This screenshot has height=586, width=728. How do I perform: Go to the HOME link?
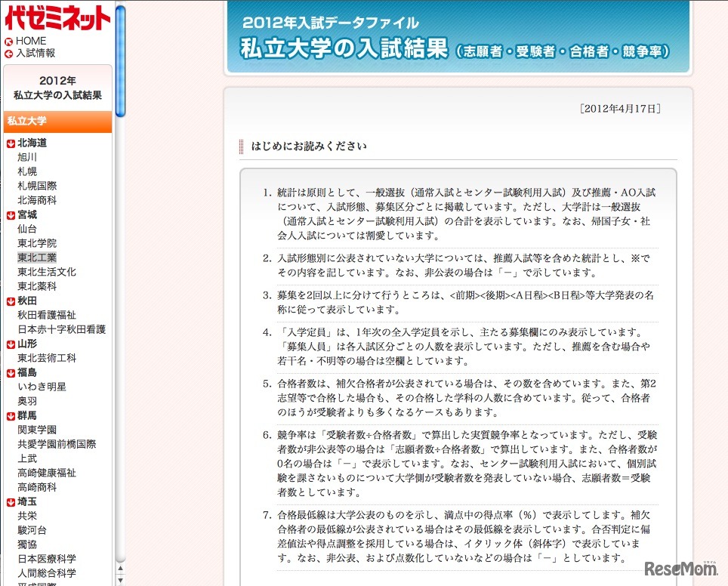pyautogui.click(x=31, y=42)
